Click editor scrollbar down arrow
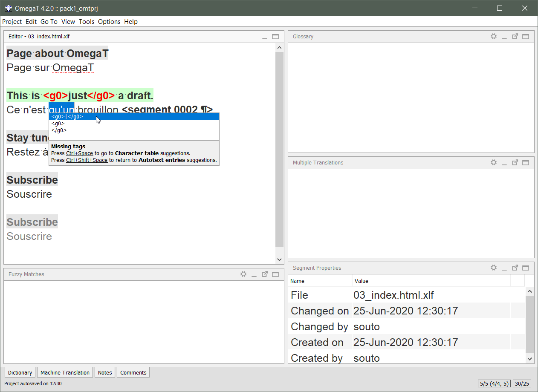Screen dimensions: 538x392 coord(279,259)
